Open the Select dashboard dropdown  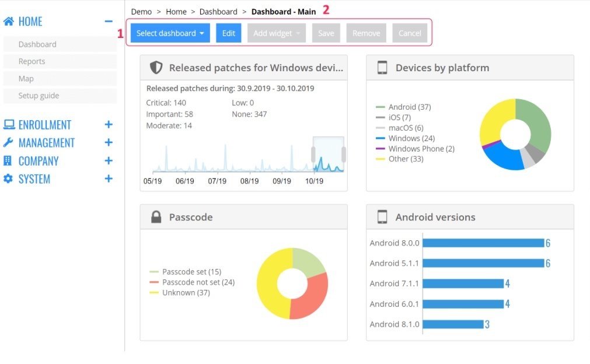pyautogui.click(x=170, y=33)
